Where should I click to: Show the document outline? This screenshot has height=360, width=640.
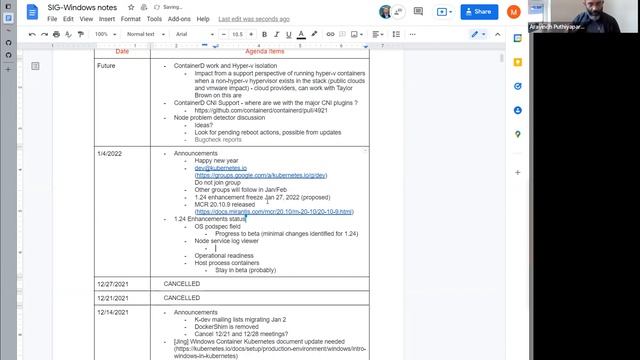pos(35,66)
